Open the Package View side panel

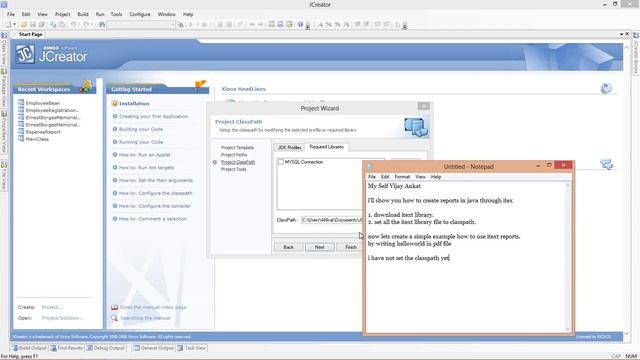[4, 88]
